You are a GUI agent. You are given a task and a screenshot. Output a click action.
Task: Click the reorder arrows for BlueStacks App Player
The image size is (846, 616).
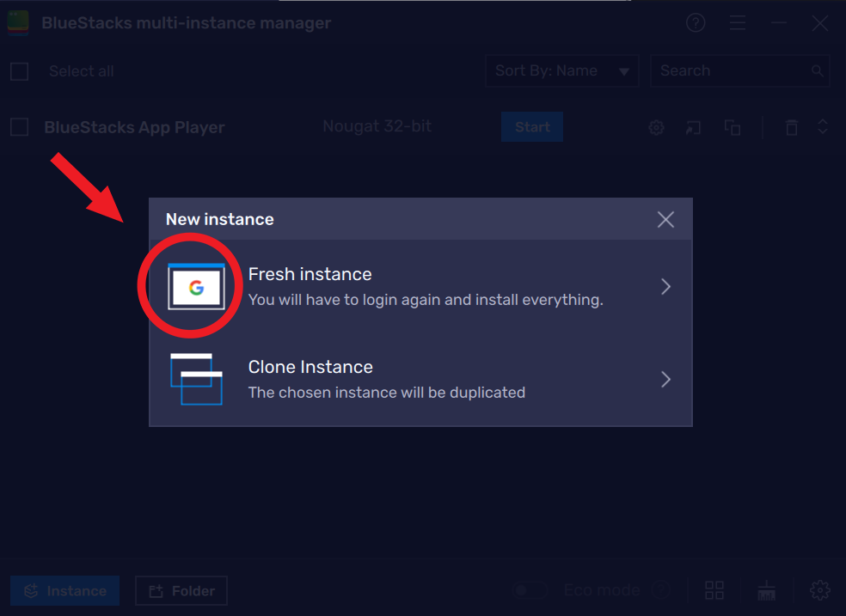[x=822, y=126]
